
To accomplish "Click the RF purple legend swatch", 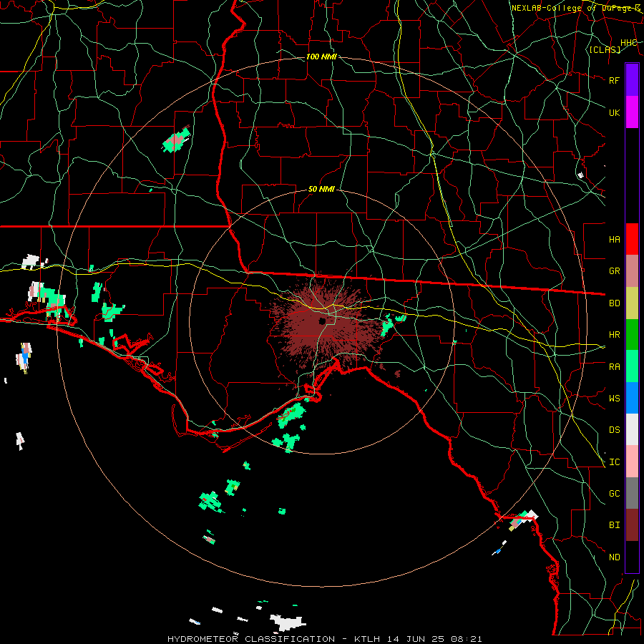I will (x=632, y=80).
